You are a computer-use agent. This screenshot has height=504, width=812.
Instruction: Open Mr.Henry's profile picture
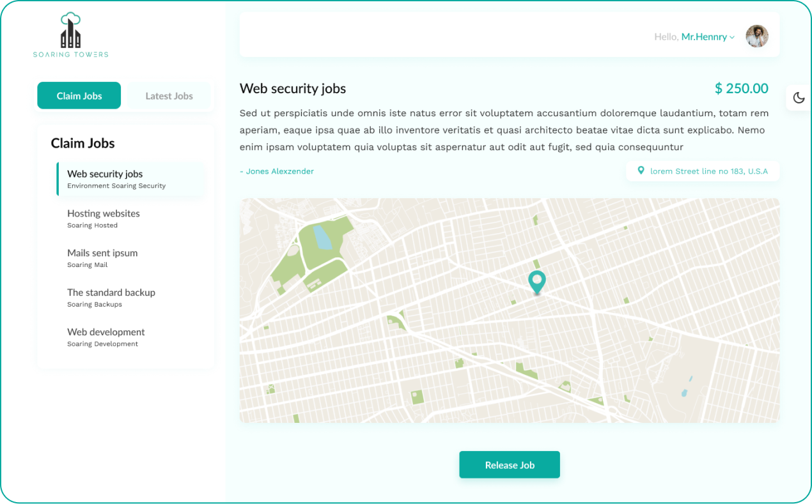coord(757,36)
